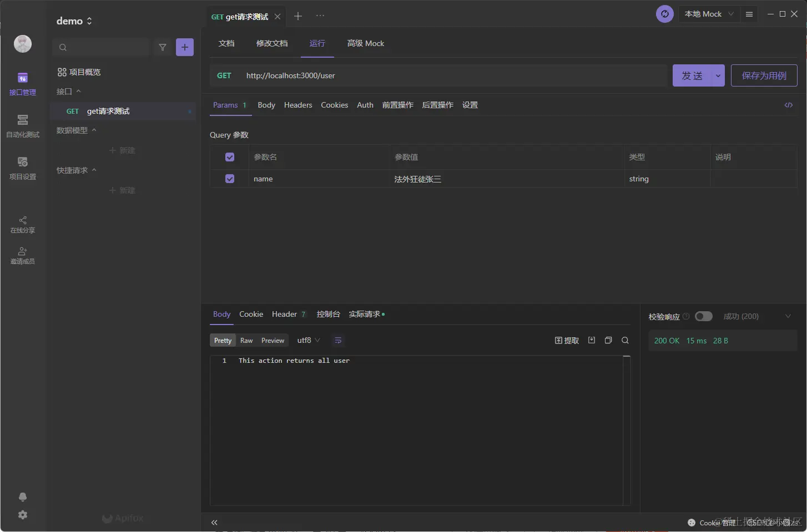This screenshot has height=532, width=807.
Task: Open the 成功 (200) response dropdown
Action: click(757, 316)
